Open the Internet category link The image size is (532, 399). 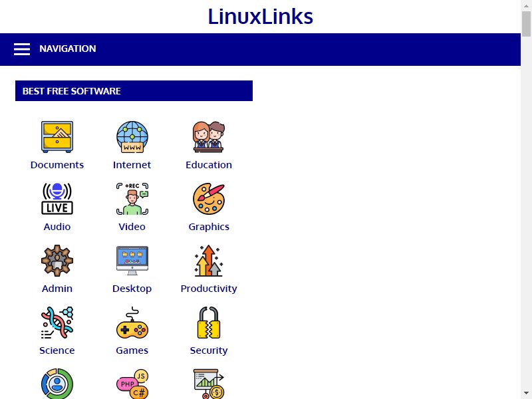click(132, 165)
